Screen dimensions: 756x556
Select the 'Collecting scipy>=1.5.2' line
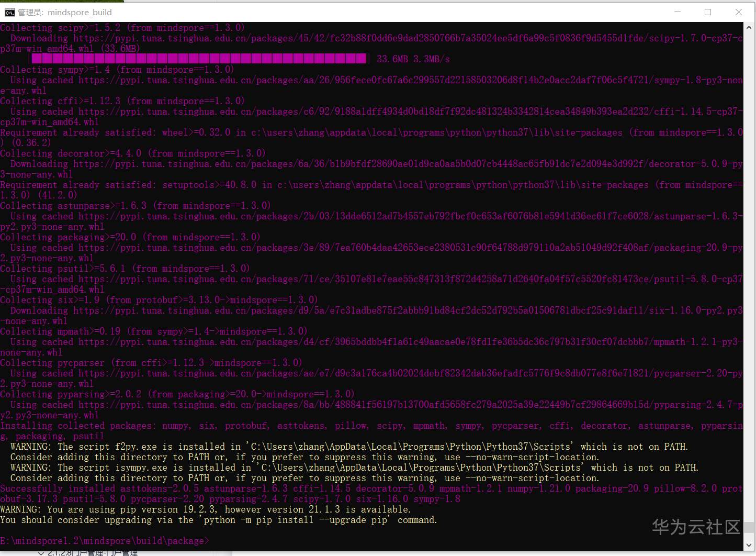click(122, 28)
